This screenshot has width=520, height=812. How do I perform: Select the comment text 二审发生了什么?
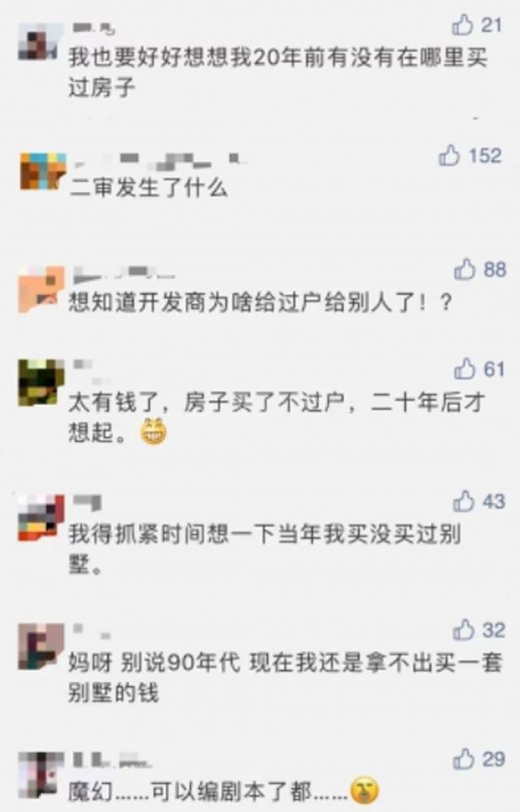coord(148,187)
